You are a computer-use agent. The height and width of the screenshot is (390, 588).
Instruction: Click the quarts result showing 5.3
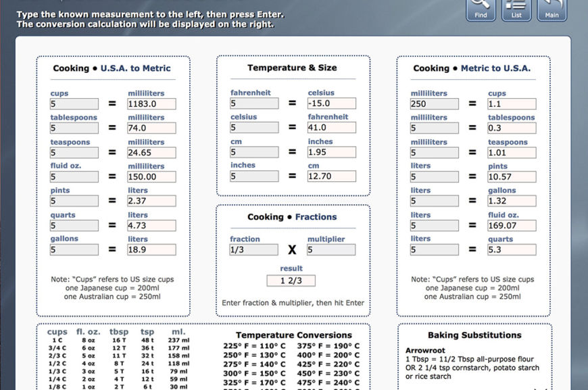512,249
